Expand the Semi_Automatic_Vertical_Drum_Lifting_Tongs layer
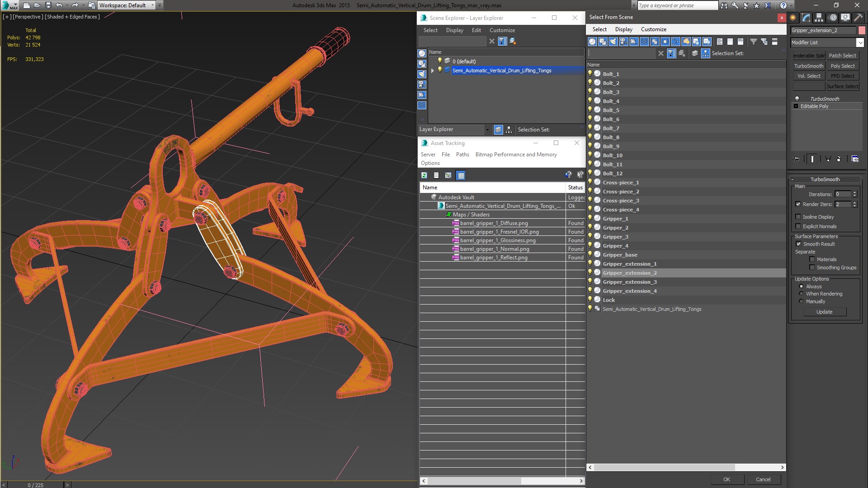The height and width of the screenshot is (488, 868). point(433,70)
